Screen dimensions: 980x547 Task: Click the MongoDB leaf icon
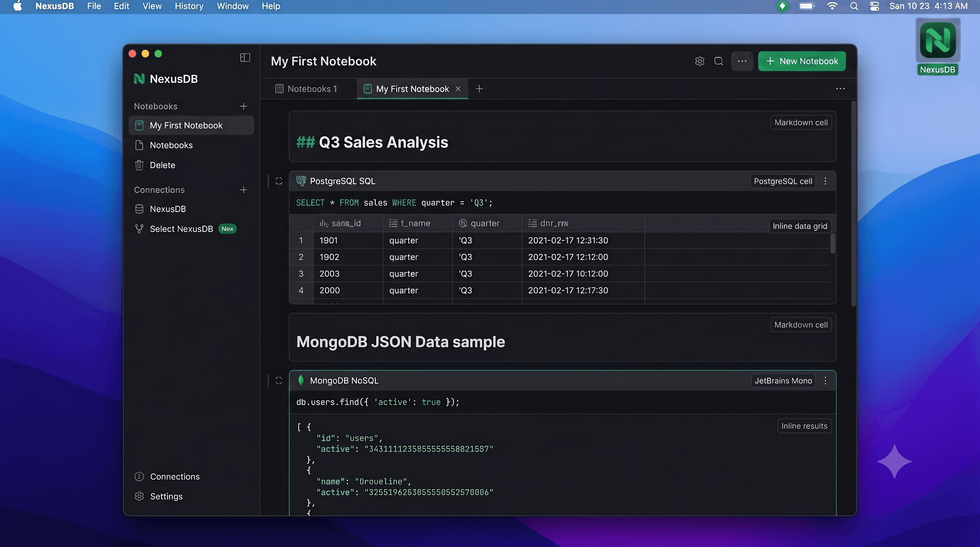click(x=301, y=380)
